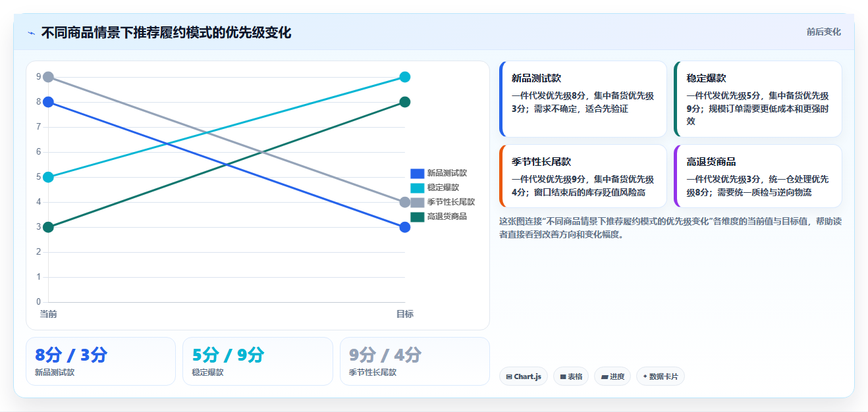
Task: Click the green data point at current value 3
Action: (x=48, y=227)
